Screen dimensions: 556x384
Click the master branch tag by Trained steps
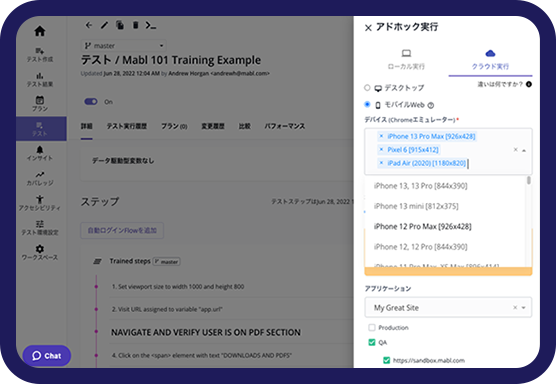click(x=167, y=262)
